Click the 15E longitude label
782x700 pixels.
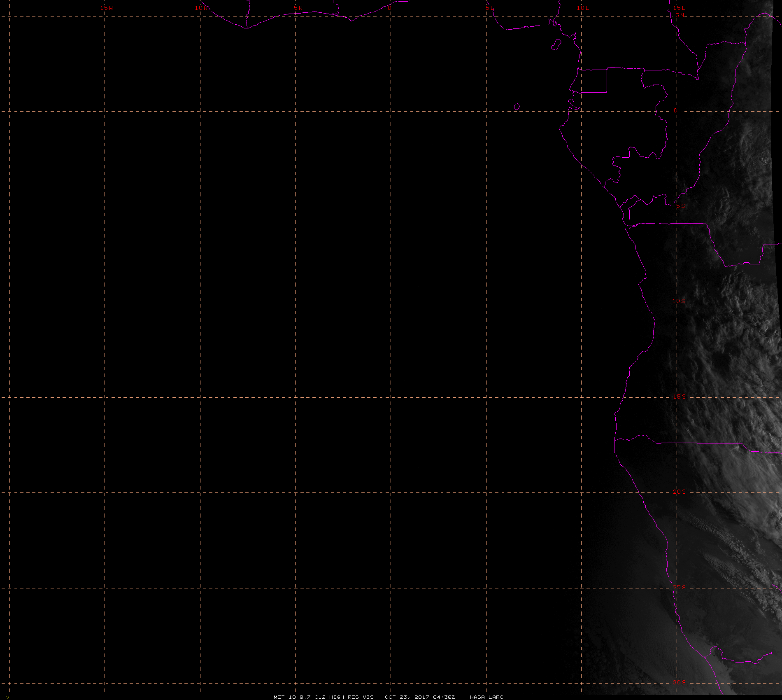coord(680,8)
